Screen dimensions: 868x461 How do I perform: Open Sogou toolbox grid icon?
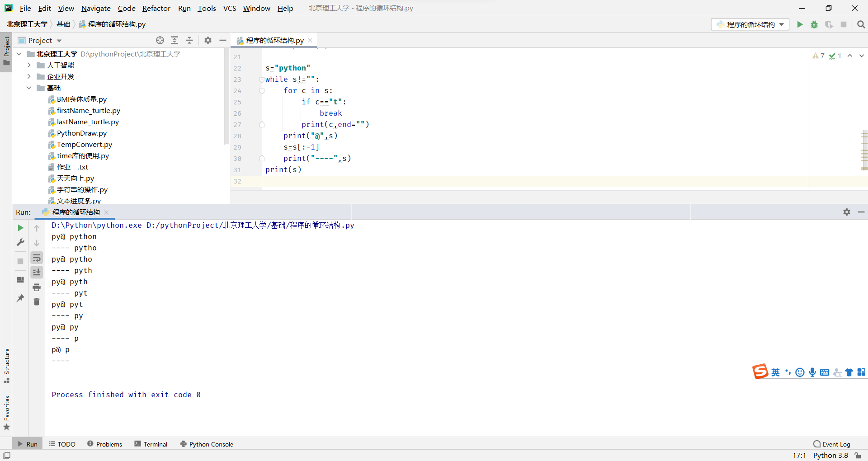coord(861,372)
